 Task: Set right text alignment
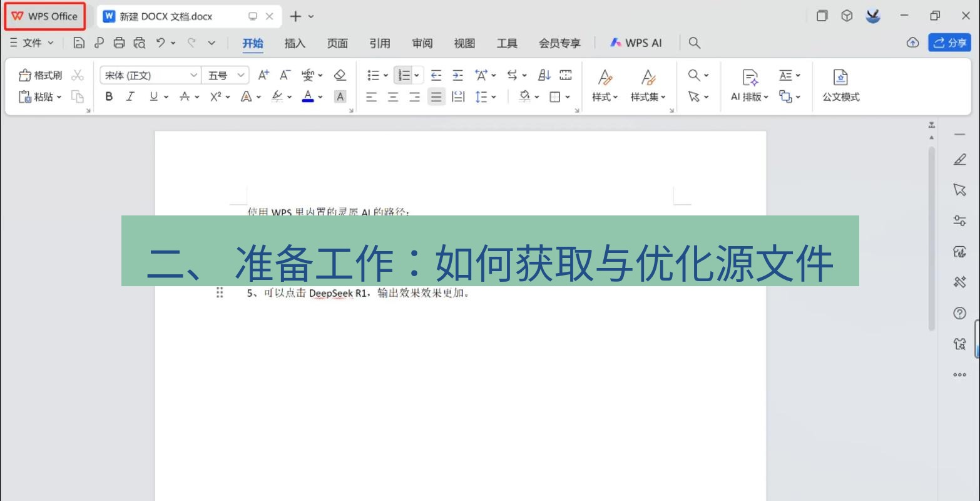click(414, 96)
